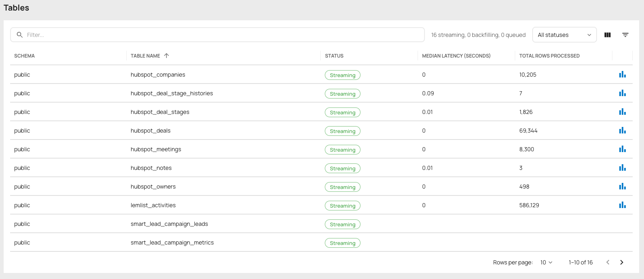Click Streaming badge for hubspot_deals
Screen dimensions: 644x279
343,131
